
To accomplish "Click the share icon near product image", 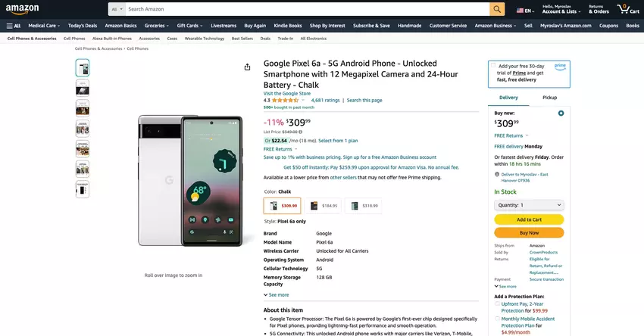I will pos(248,67).
